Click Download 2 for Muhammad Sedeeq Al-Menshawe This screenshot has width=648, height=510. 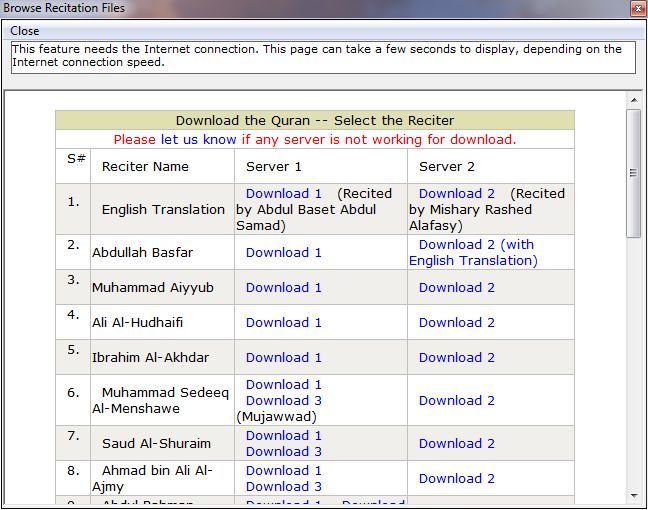(x=457, y=400)
